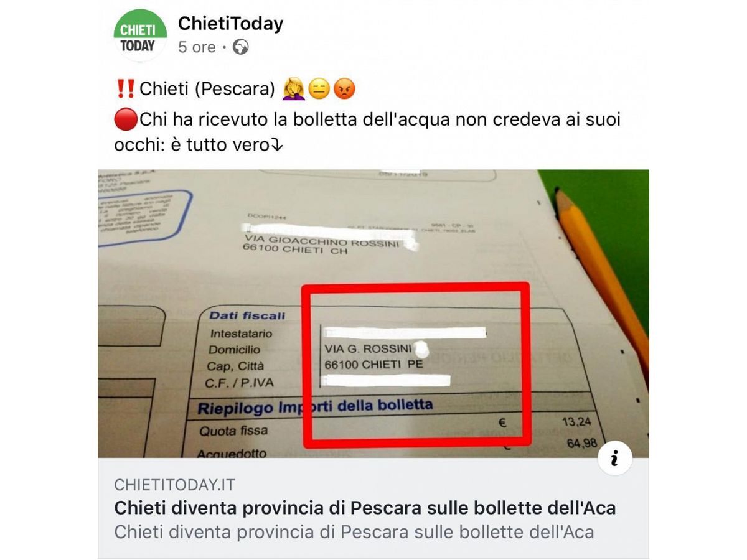Click the 'Riepilogo Importi della bolletta' image area
This screenshot has width=747, height=560.
pyautogui.click(x=314, y=408)
